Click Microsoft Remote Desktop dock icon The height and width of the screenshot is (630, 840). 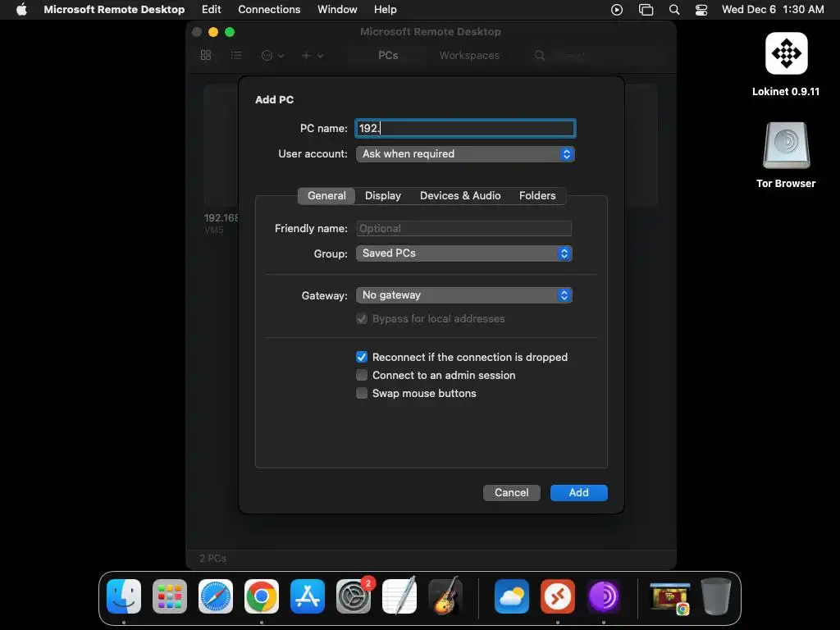pos(558,596)
